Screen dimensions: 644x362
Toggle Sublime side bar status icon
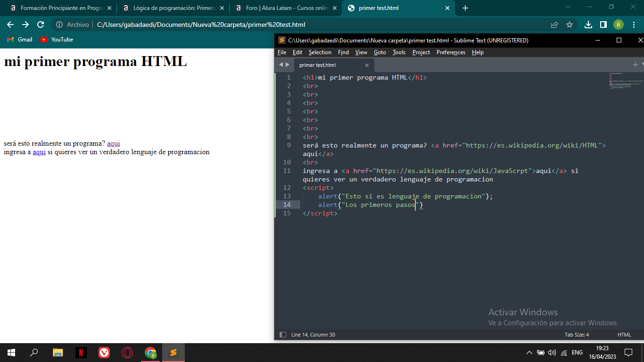pyautogui.click(x=283, y=335)
